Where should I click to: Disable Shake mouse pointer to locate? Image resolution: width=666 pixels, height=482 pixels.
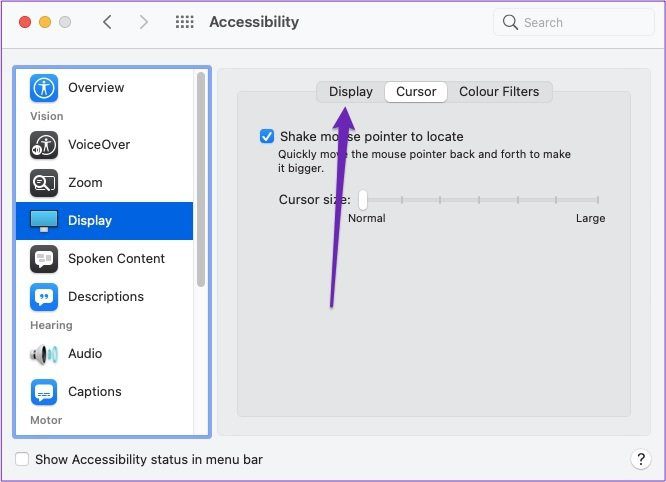(x=267, y=137)
